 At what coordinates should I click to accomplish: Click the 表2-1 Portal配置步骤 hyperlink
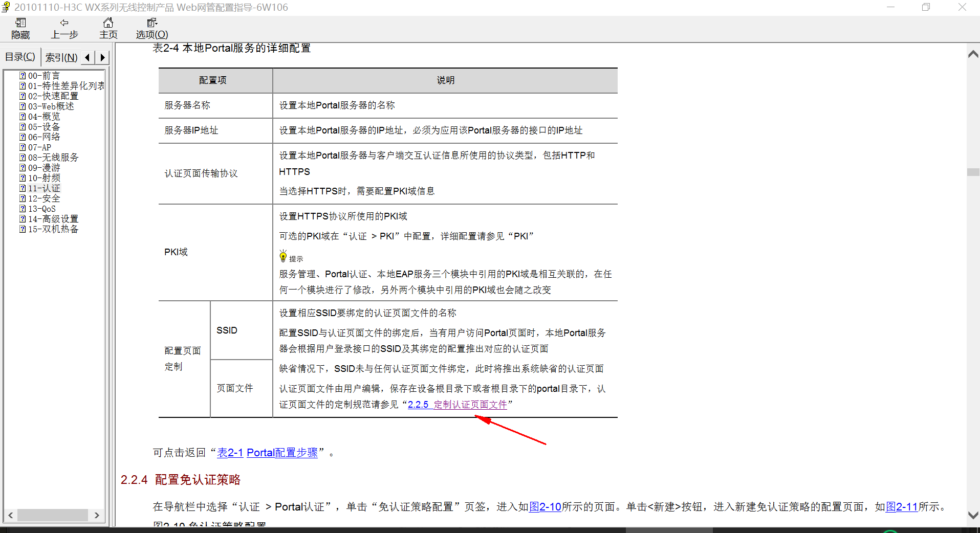(266, 453)
